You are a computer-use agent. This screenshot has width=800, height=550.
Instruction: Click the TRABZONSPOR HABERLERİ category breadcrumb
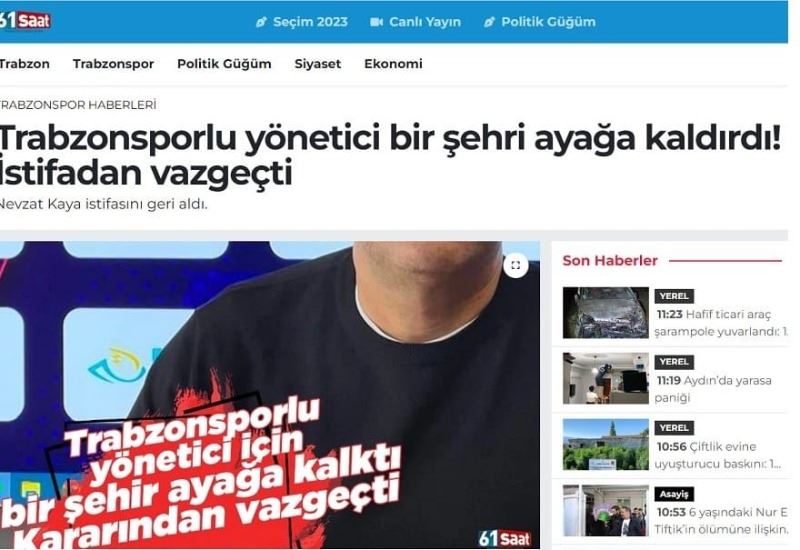coord(78,105)
